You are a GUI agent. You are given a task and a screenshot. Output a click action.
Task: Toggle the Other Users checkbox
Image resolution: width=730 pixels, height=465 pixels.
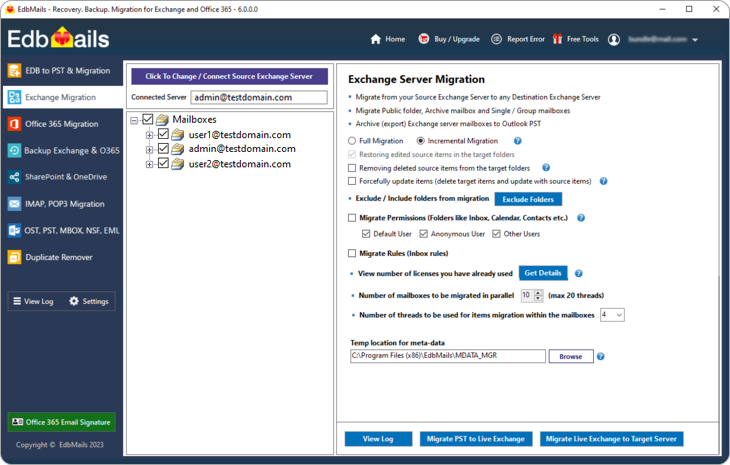[x=496, y=234]
